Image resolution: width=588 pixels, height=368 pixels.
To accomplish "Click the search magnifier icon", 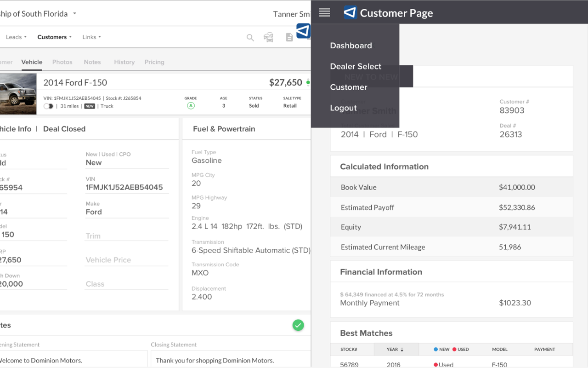I will [x=250, y=38].
